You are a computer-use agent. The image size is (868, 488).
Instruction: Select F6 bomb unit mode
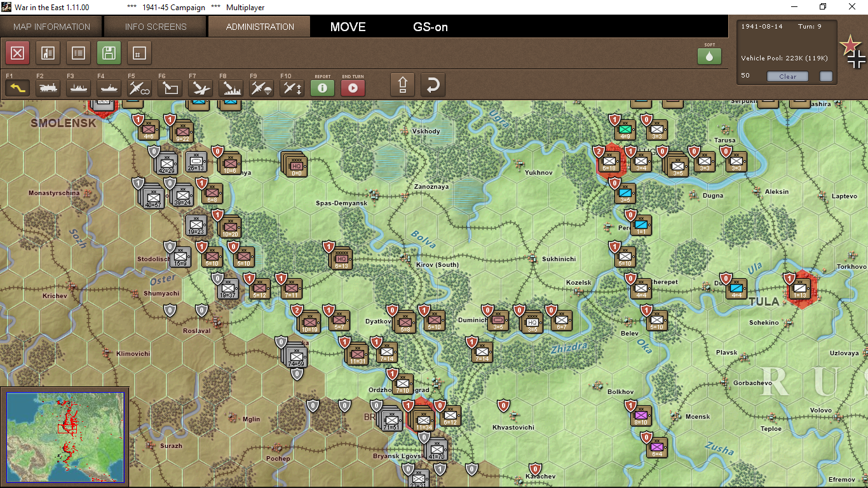170,88
